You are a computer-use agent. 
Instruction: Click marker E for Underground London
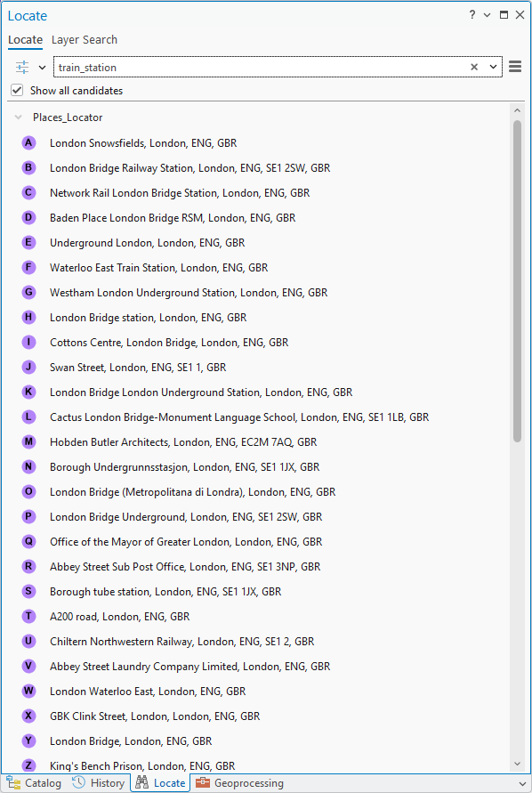[x=28, y=243]
